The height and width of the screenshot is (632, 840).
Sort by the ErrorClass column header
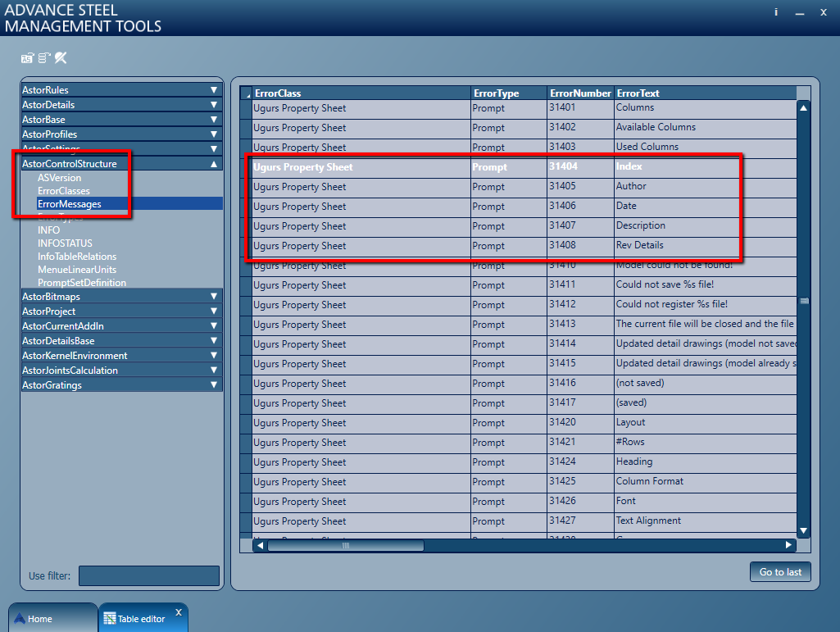[361, 93]
